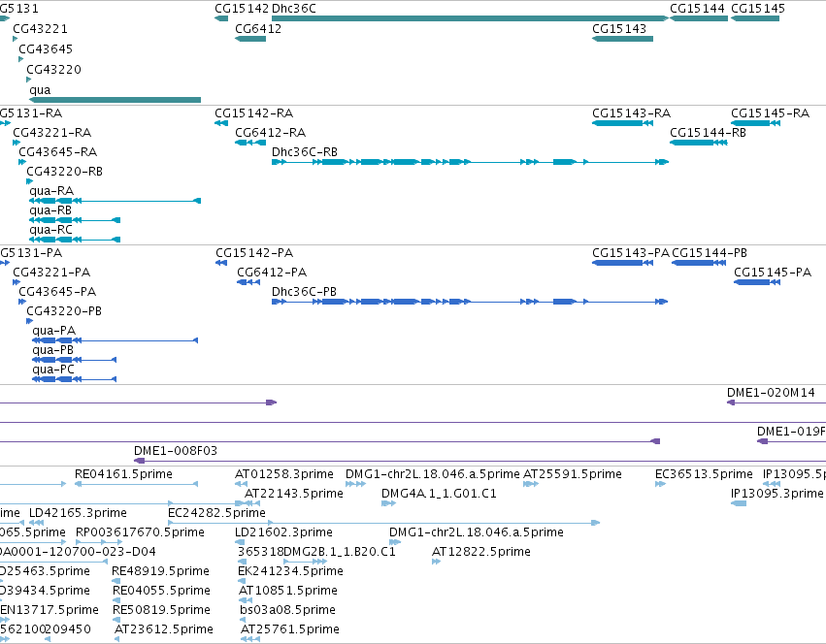This screenshot has width=826, height=644.
Task: Open transcript CG43221-RA
Action: click(52, 133)
